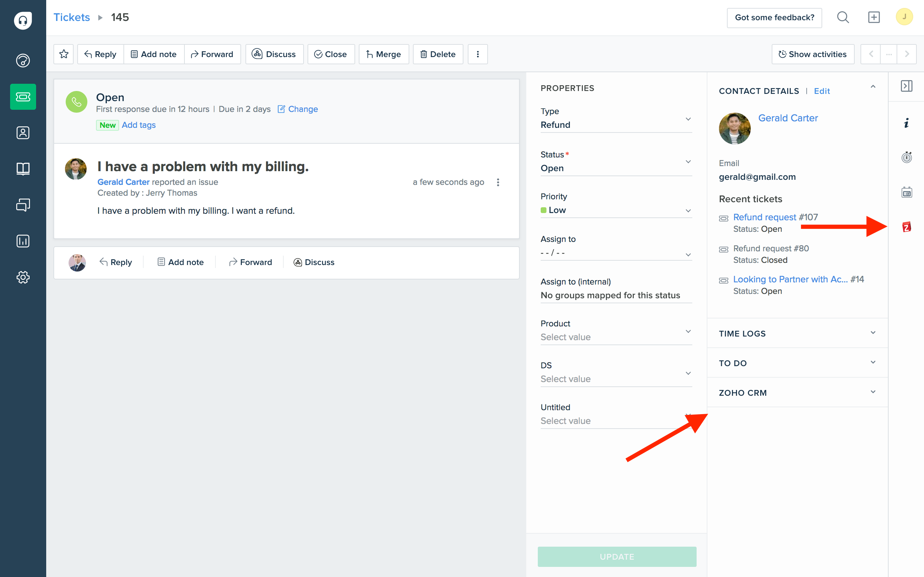Expand the Zoho CRM section
Screen dimensions: 924x577
point(872,392)
